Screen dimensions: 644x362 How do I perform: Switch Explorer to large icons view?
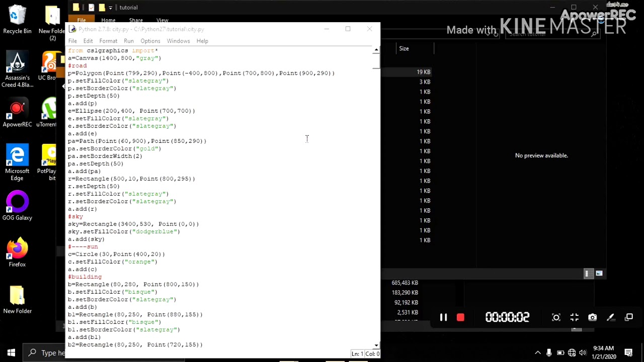tap(599, 273)
